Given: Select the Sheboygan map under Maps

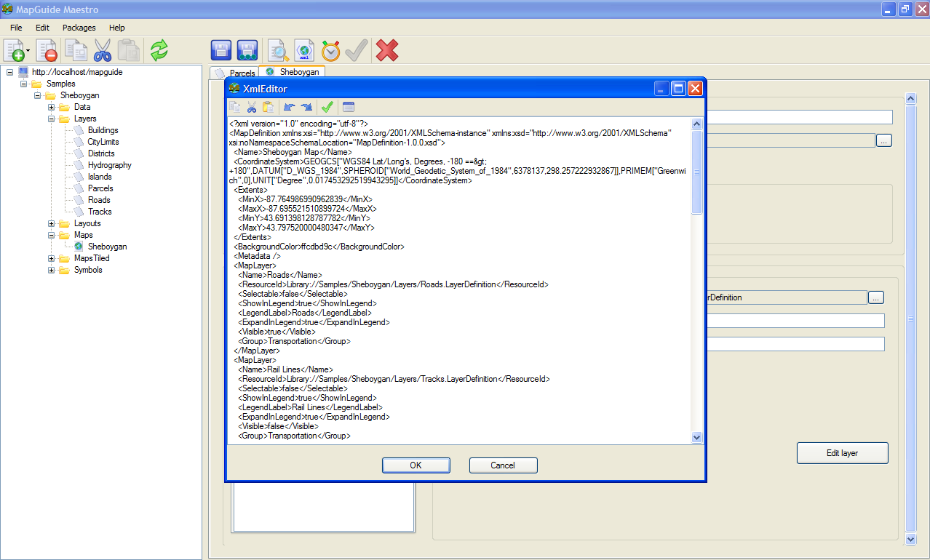Looking at the screenshot, I should click(x=107, y=247).
